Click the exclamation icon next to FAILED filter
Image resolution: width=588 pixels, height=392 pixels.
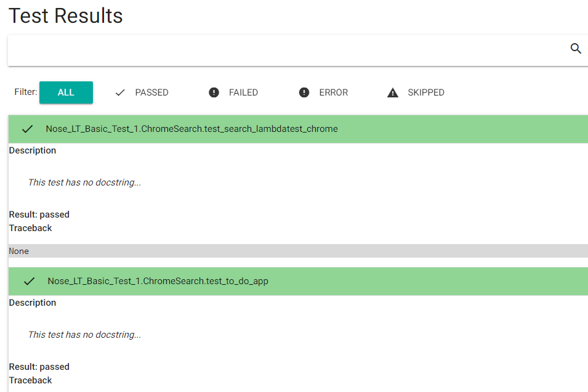point(213,92)
